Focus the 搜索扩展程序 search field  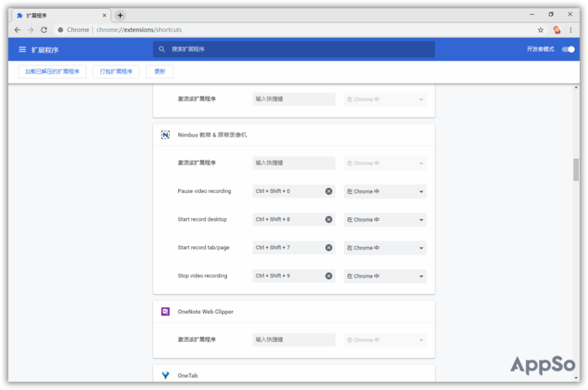click(x=294, y=49)
